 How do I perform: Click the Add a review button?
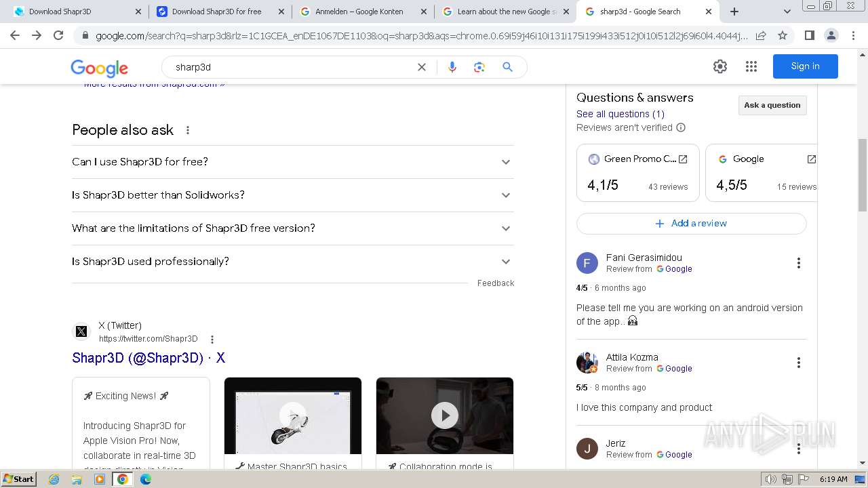click(x=692, y=224)
